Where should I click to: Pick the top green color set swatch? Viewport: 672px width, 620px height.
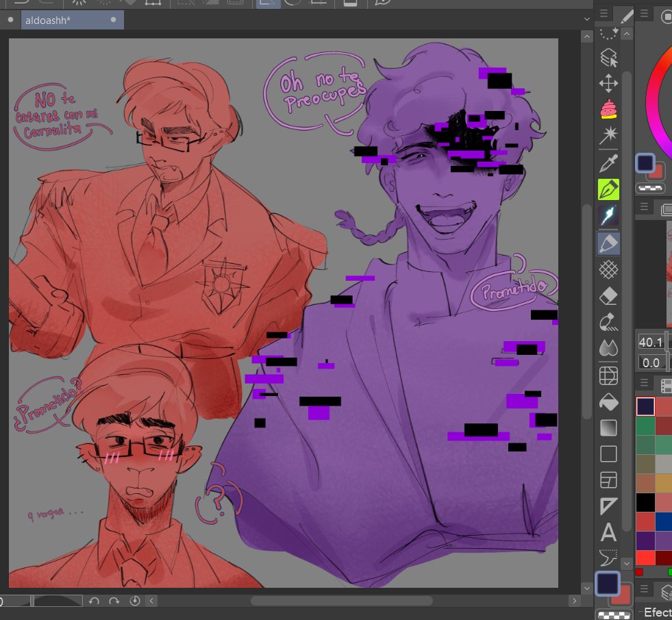(x=645, y=426)
